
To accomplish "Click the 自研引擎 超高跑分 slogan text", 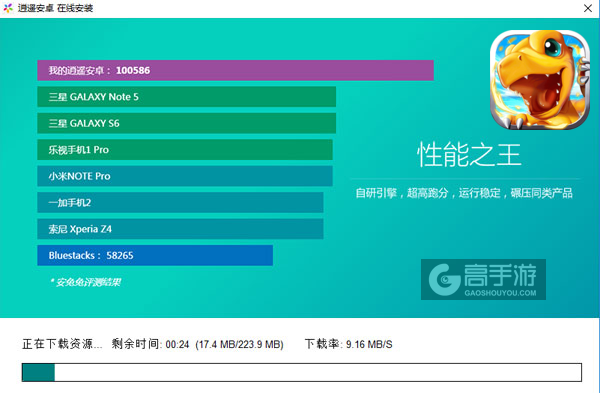I will 464,193.
